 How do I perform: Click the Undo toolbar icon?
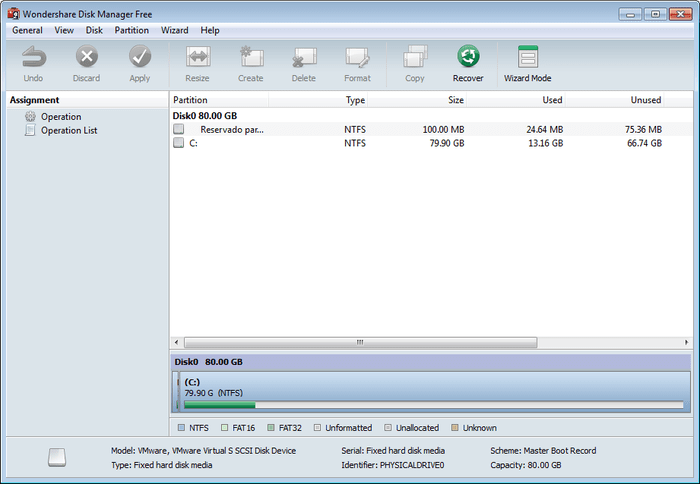point(33,57)
